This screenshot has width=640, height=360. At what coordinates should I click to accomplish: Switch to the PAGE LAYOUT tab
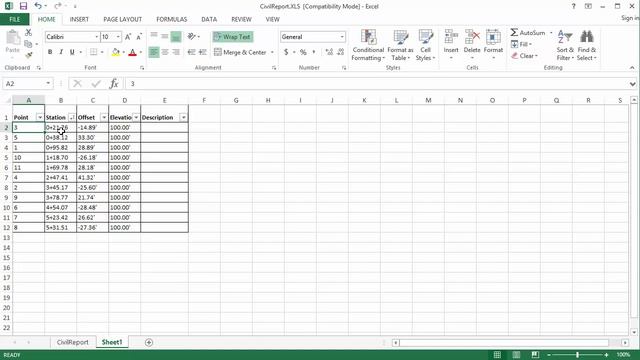click(122, 19)
